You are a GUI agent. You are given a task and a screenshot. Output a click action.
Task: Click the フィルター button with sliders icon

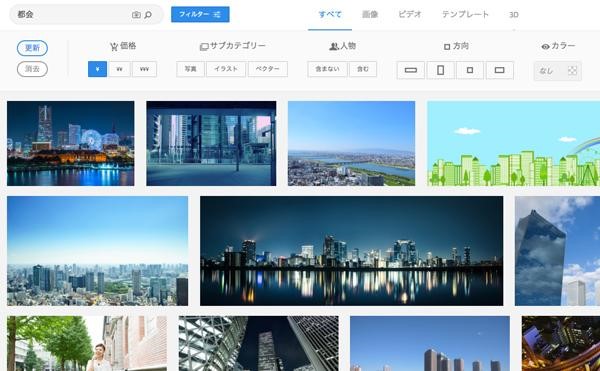(200, 15)
